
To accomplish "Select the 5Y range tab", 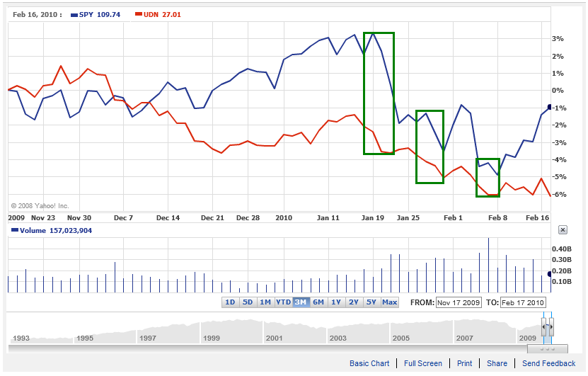I will (371, 302).
